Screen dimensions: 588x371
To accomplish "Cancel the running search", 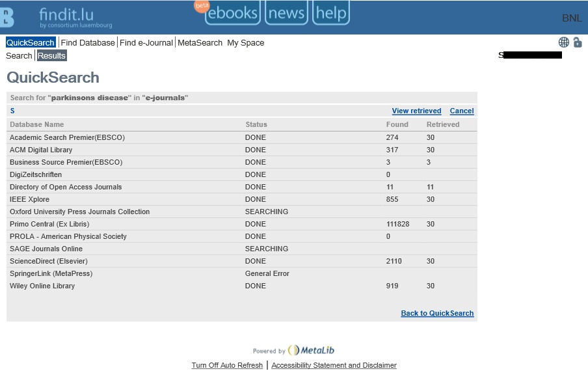I will pyautogui.click(x=462, y=111).
